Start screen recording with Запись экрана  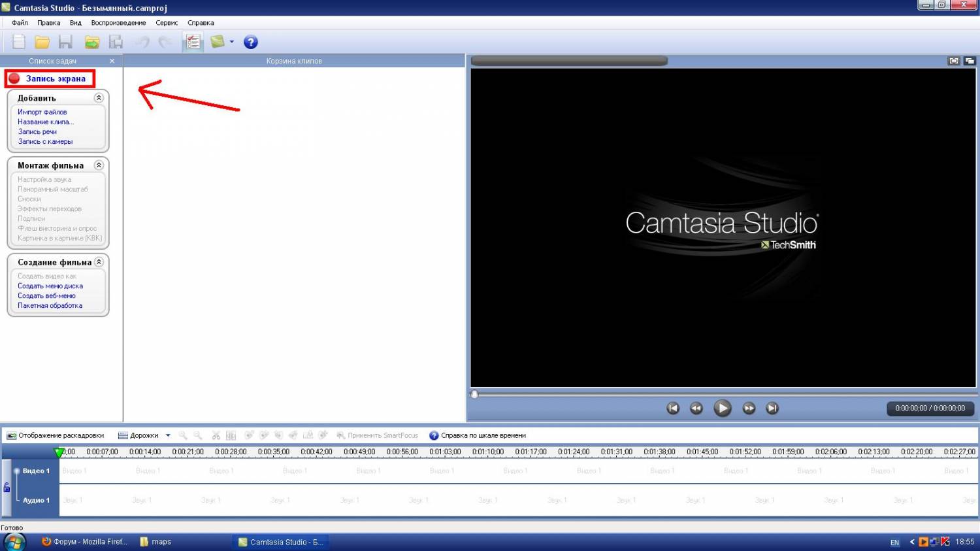tap(50, 78)
